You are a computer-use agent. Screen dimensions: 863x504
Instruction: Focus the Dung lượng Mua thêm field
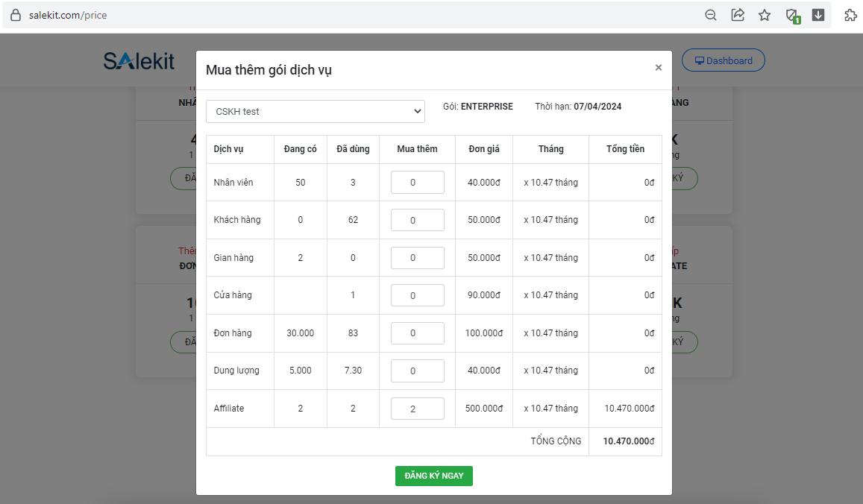click(417, 371)
